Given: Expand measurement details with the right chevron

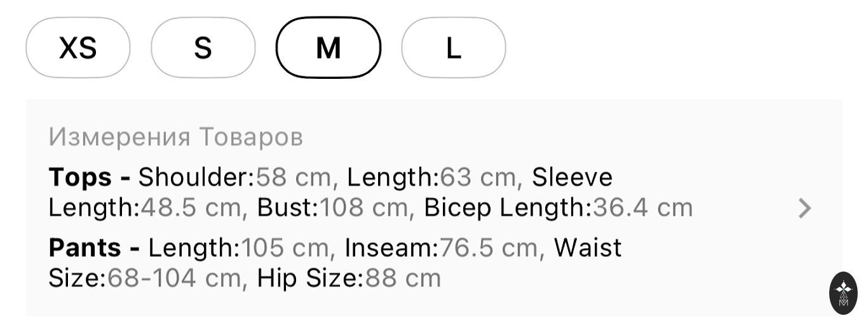Looking at the screenshot, I should (804, 208).
